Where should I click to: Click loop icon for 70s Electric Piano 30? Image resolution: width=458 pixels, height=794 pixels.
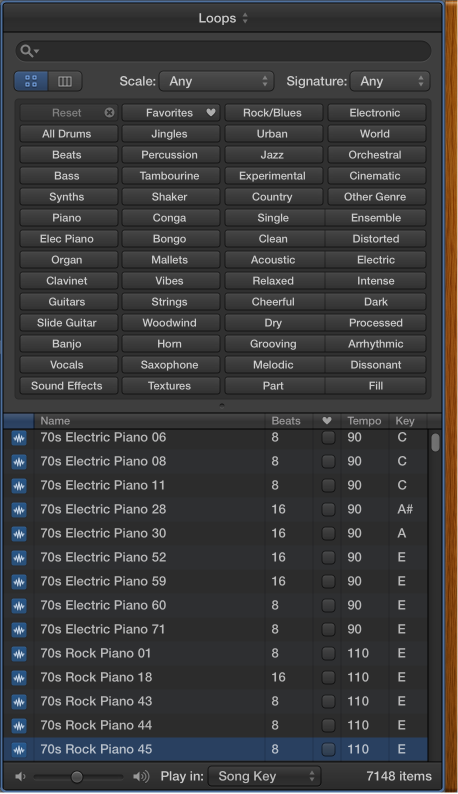pyautogui.click(x=19, y=534)
